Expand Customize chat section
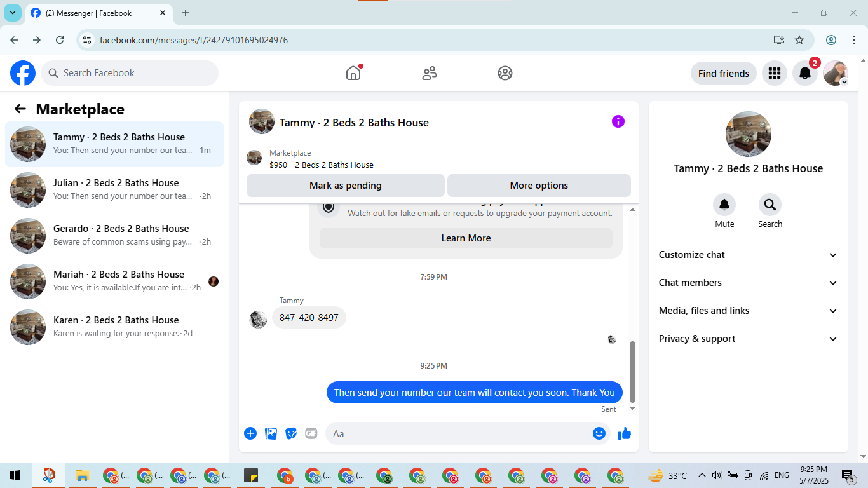 [749, 255]
